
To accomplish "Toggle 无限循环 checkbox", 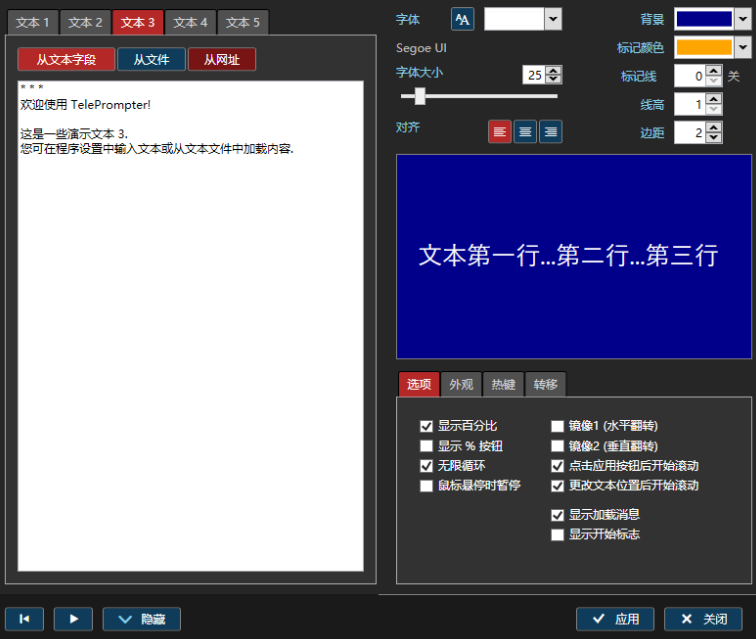I will click(x=426, y=465).
